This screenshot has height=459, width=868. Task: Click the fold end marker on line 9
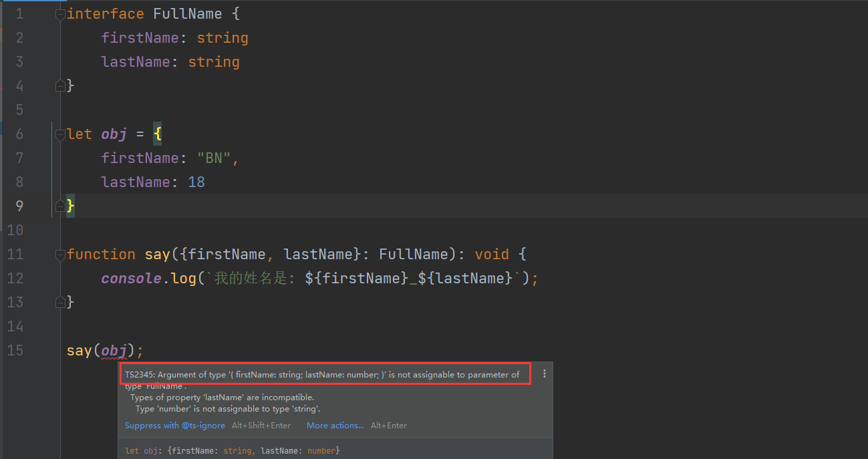point(60,206)
